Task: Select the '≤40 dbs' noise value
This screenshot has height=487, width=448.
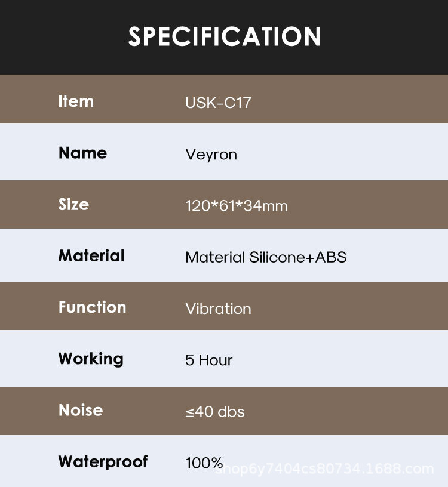Action: click(x=214, y=412)
